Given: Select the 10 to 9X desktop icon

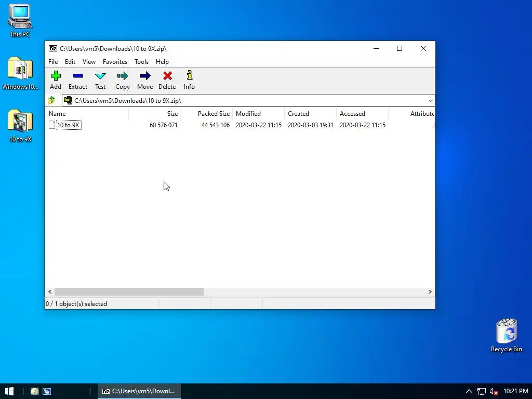Looking at the screenshot, I should pos(20,126).
